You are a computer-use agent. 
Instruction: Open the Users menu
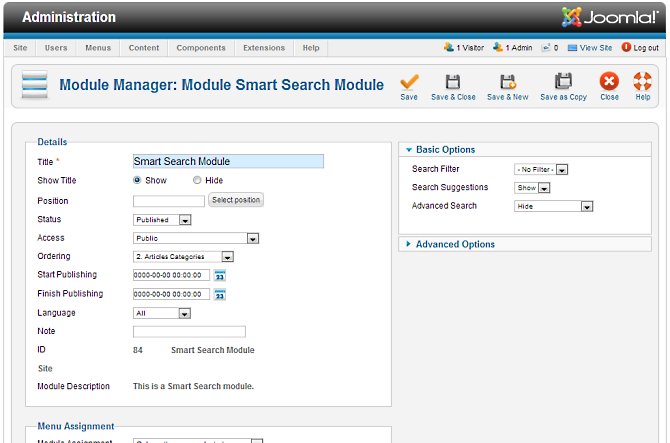[56, 48]
